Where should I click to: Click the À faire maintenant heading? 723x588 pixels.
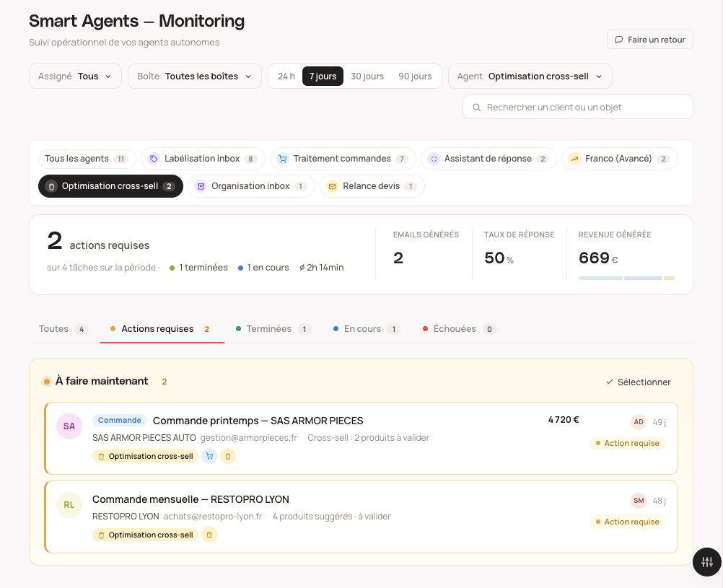102,381
